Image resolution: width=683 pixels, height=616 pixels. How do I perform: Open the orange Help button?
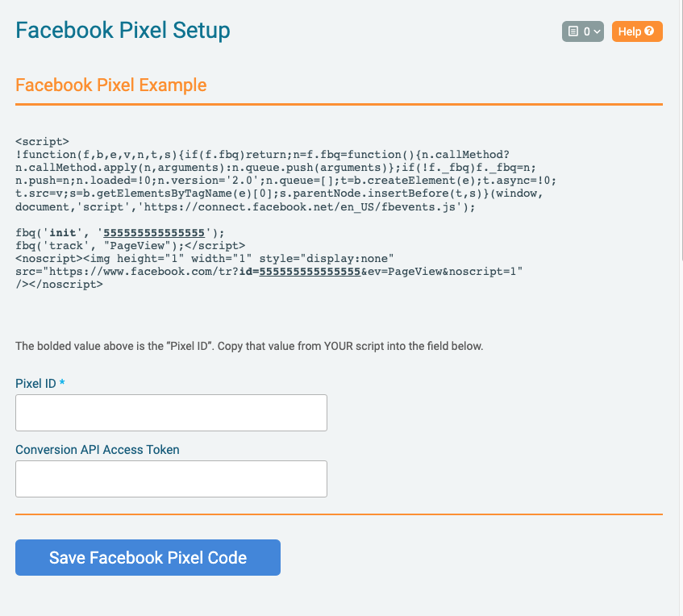tap(637, 31)
